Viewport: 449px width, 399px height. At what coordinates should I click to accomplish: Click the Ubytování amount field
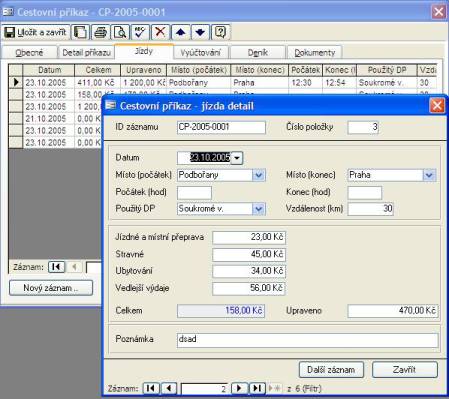pyautogui.click(x=249, y=271)
